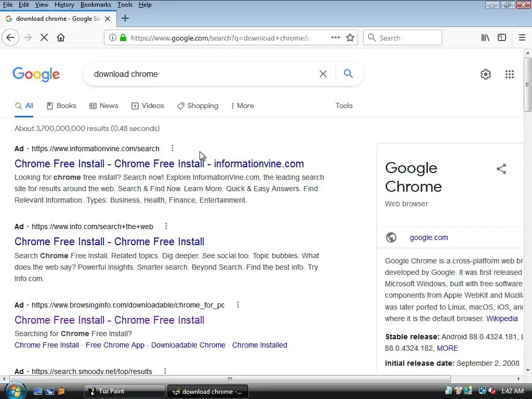Share the Google Chrome knowledge panel
Viewport: 532px width, 399px height.
tap(501, 169)
